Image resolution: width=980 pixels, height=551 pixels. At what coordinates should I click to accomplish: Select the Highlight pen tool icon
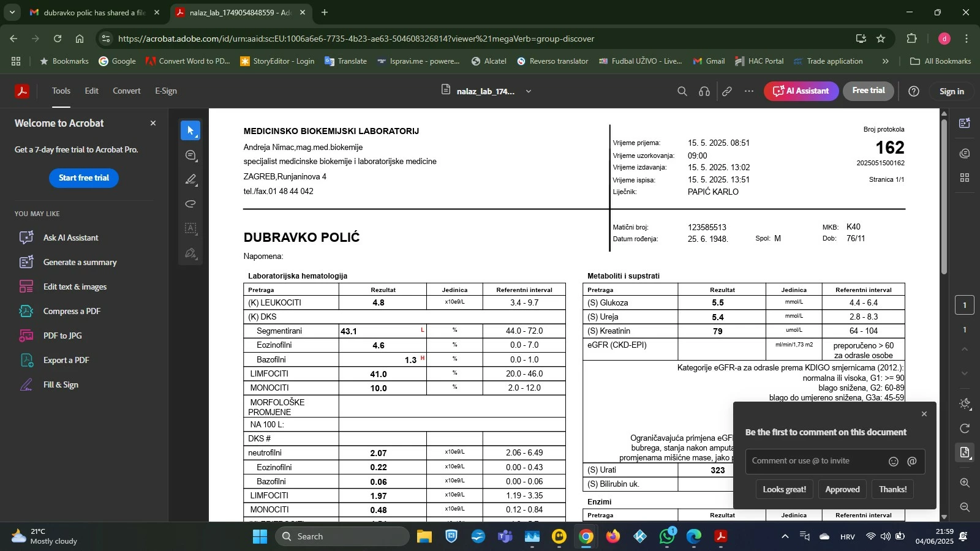point(190,179)
